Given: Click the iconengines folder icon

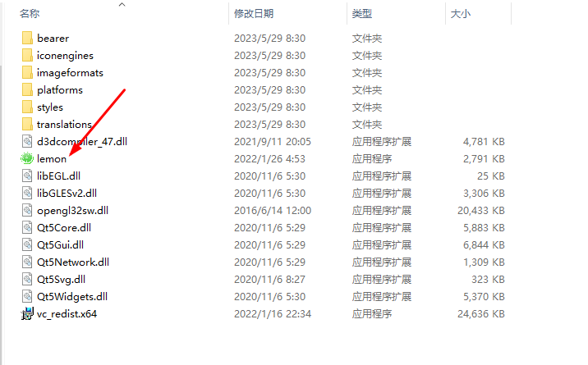Looking at the screenshot, I should (27, 56).
